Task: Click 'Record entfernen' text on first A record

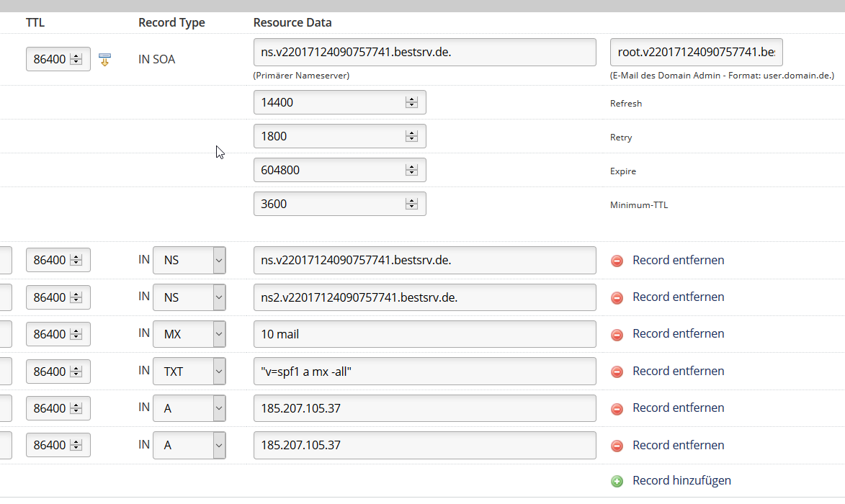Action: pos(678,408)
